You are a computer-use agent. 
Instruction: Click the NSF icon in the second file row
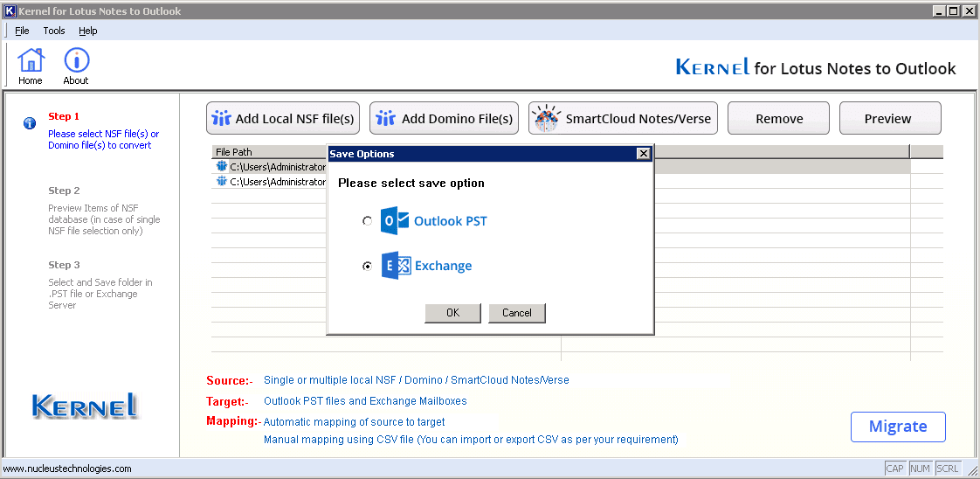pyautogui.click(x=222, y=181)
